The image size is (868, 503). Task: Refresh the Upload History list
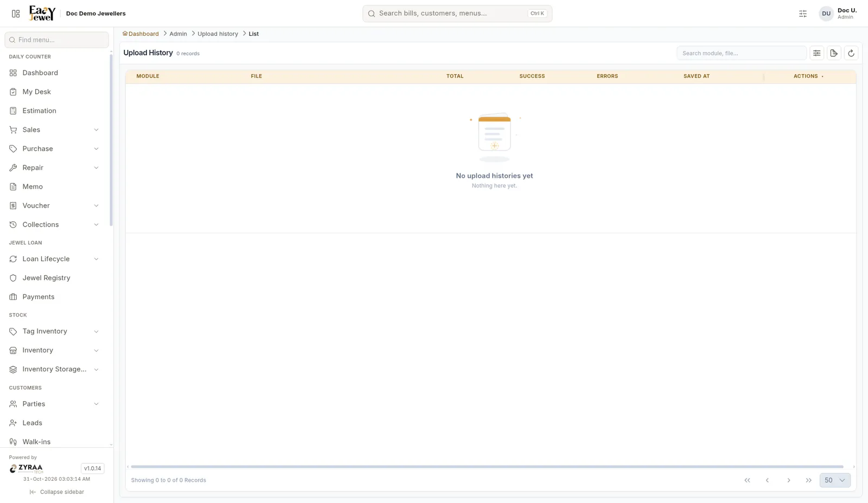coord(851,53)
